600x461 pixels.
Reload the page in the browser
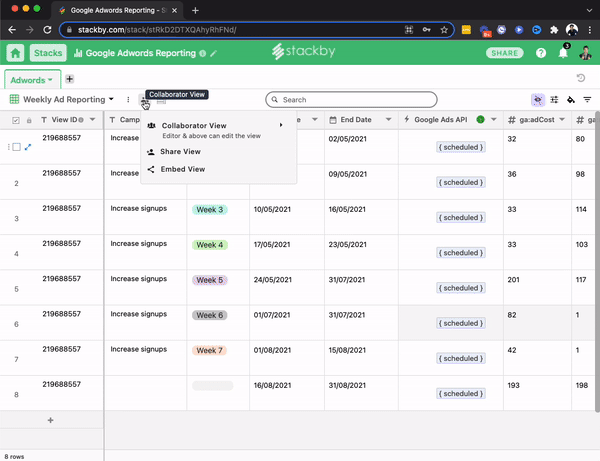pyautogui.click(x=47, y=30)
